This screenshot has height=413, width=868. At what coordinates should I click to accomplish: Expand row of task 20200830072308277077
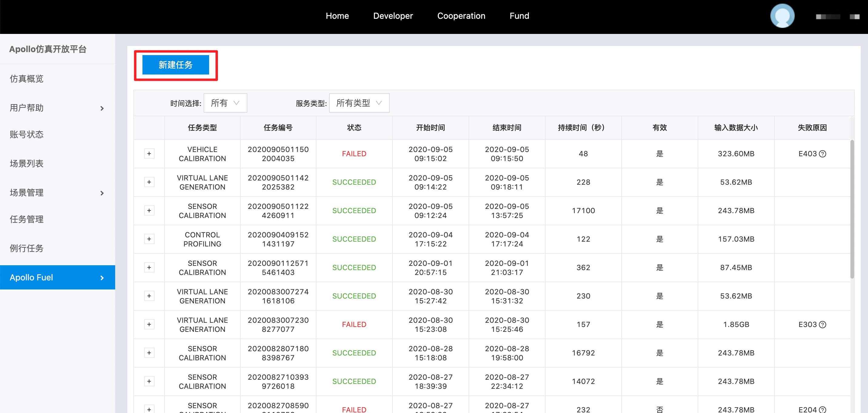tap(149, 324)
